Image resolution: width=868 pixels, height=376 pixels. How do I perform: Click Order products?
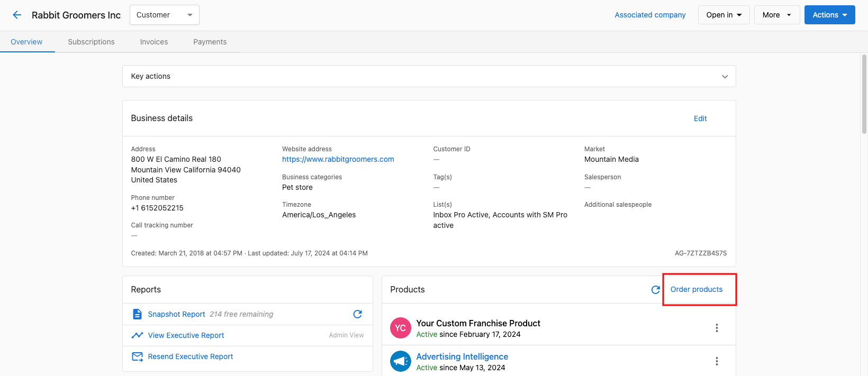[697, 289]
